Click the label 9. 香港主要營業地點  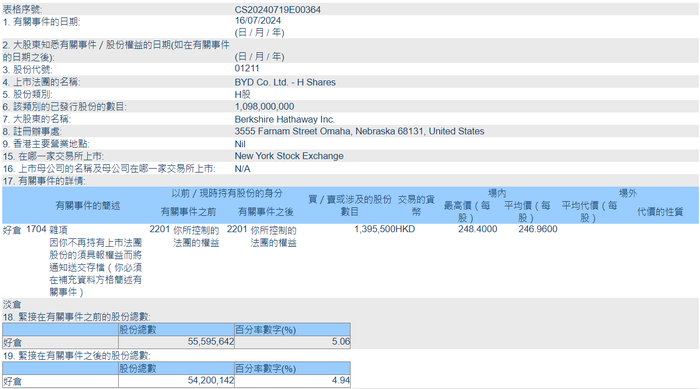pos(46,144)
